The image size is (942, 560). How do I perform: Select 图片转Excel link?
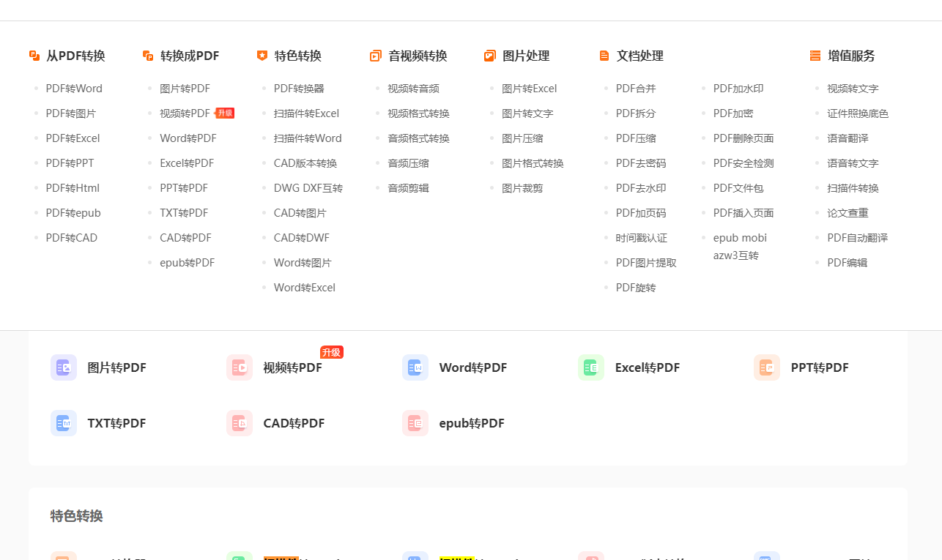(x=530, y=89)
